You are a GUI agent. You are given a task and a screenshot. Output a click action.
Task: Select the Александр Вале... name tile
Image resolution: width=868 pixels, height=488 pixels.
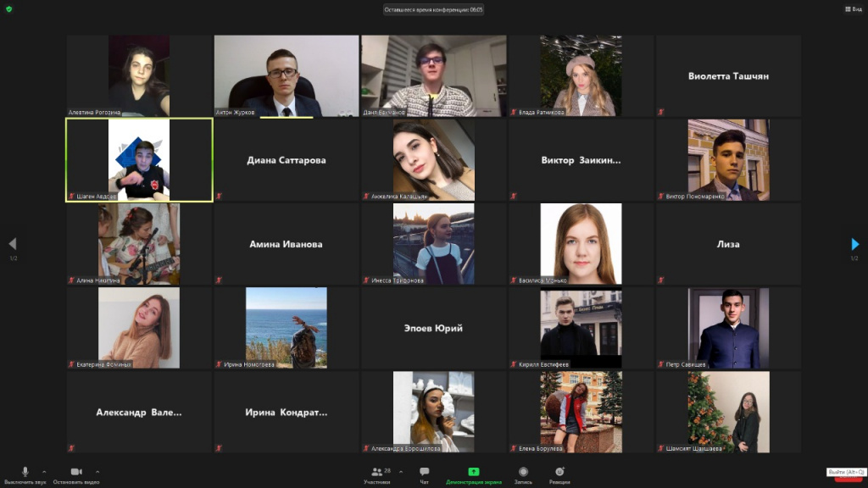point(139,413)
